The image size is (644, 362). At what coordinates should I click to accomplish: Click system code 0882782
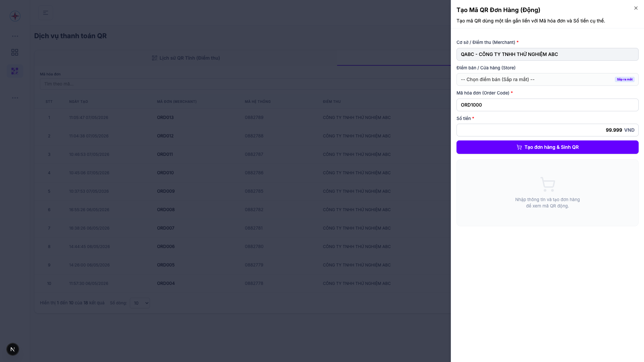[x=254, y=209]
